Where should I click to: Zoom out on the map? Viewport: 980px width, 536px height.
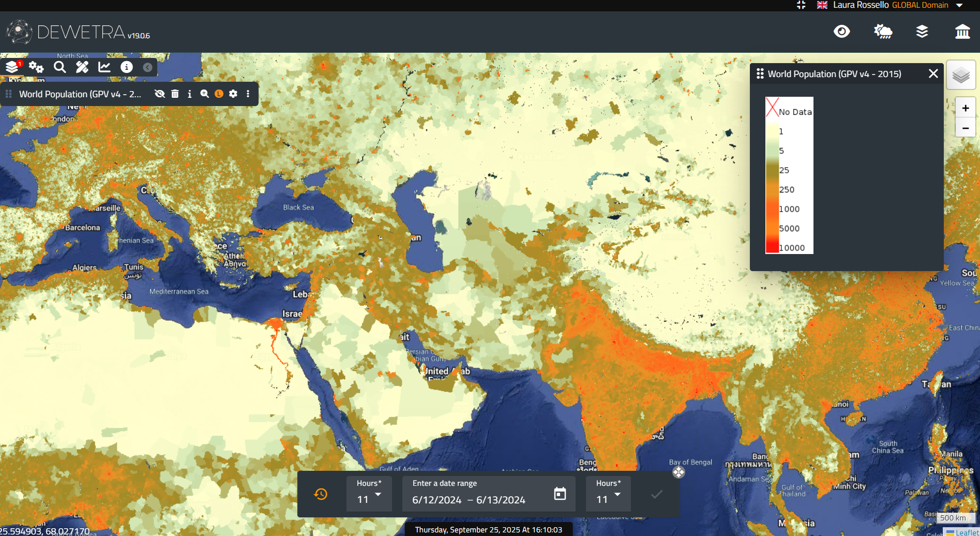point(965,128)
